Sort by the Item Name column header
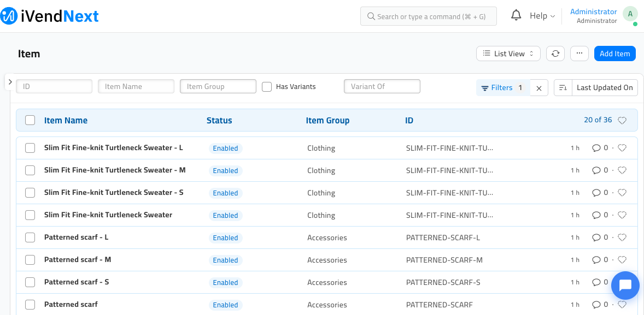Image resolution: width=644 pixels, height=315 pixels. click(x=66, y=120)
